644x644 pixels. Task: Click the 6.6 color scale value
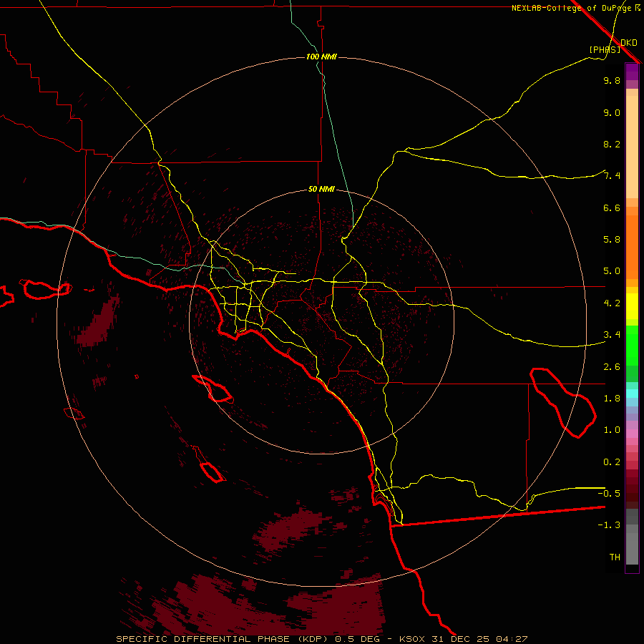612,208
